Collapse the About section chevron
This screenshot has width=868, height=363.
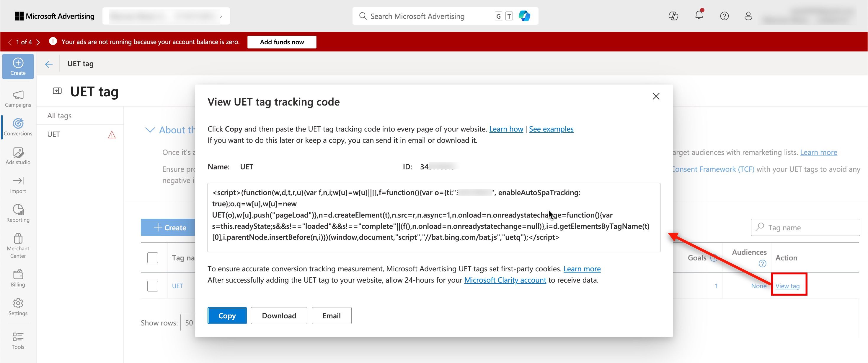point(150,130)
